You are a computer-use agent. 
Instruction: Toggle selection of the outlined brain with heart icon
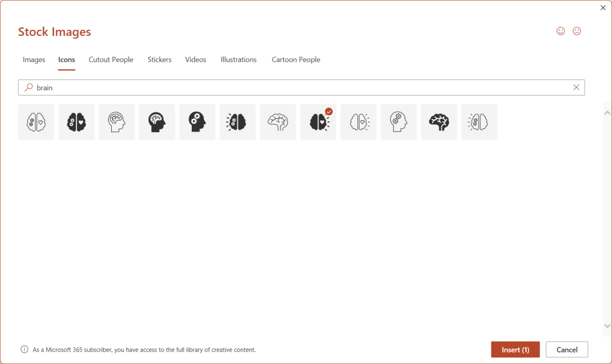358,122
